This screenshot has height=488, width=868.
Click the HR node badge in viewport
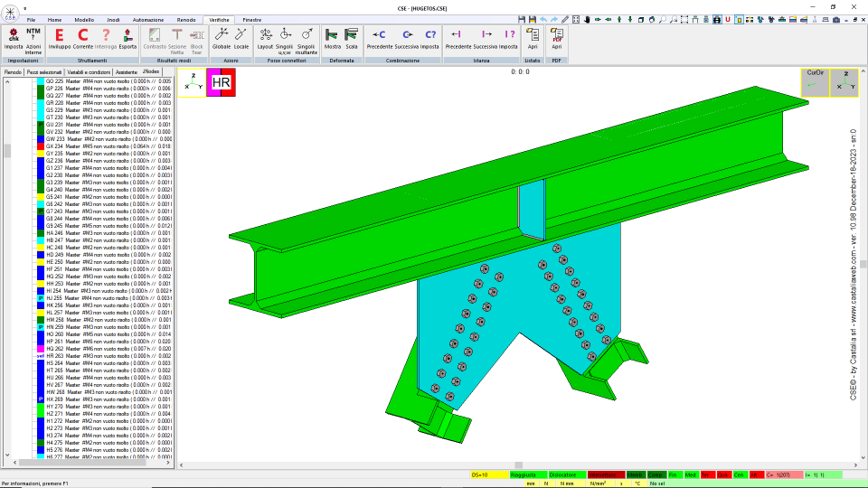pos(221,82)
